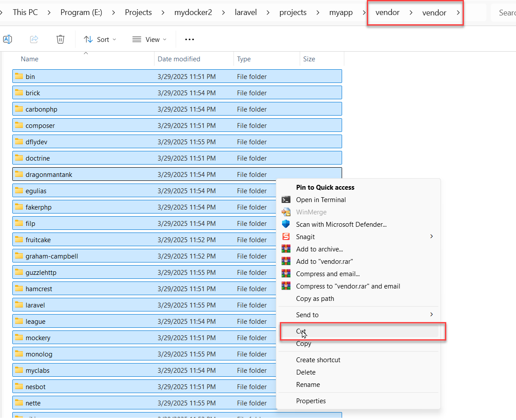The height and width of the screenshot is (420, 516).
Task: Click the folder icon of composer
Action: (19, 125)
